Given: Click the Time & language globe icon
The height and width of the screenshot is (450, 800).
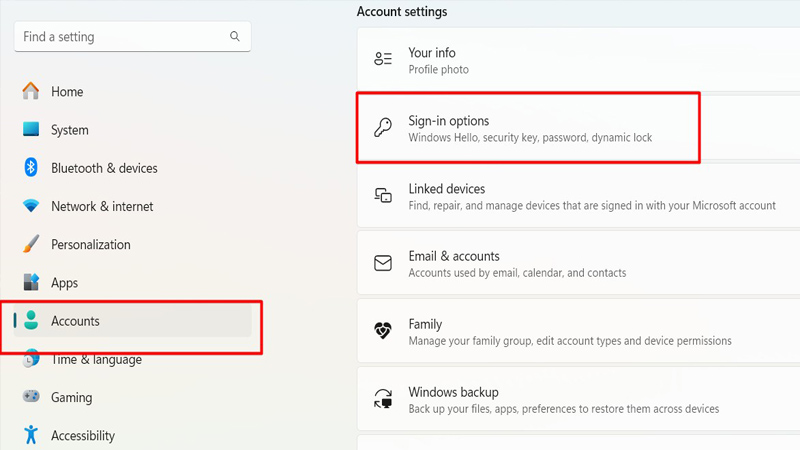Looking at the screenshot, I should [31, 359].
